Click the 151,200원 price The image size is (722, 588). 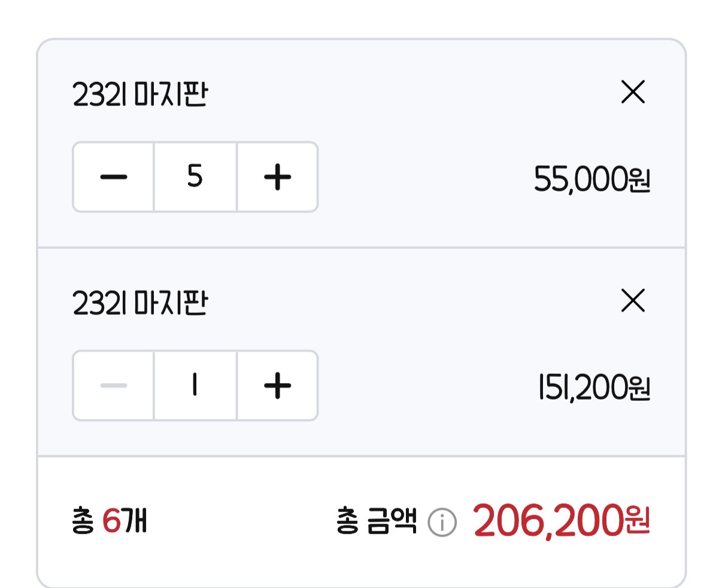(x=593, y=388)
